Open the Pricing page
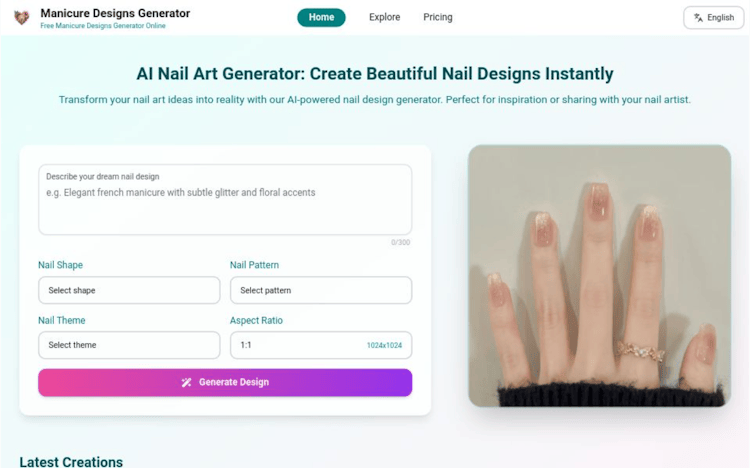 point(438,17)
